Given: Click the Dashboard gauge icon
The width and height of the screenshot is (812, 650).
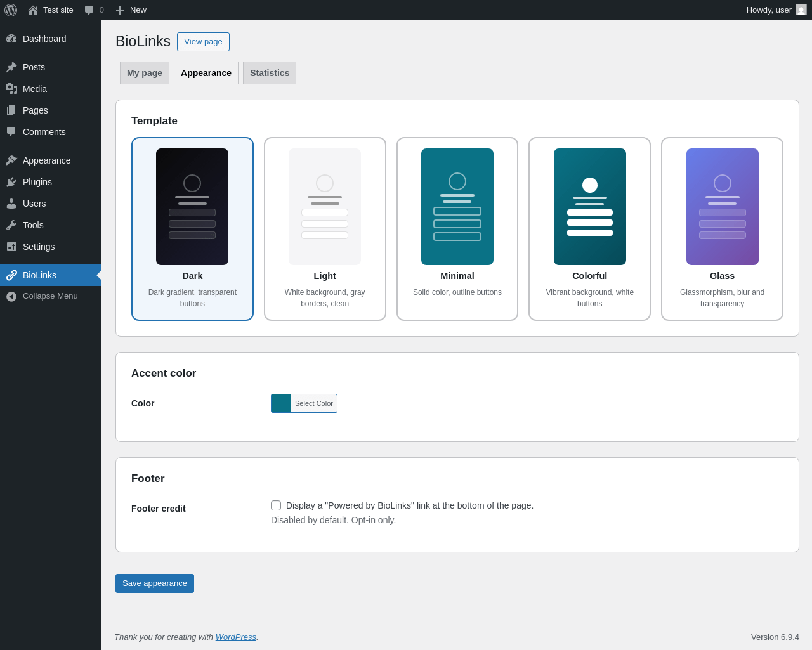Looking at the screenshot, I should click(11, 39).
